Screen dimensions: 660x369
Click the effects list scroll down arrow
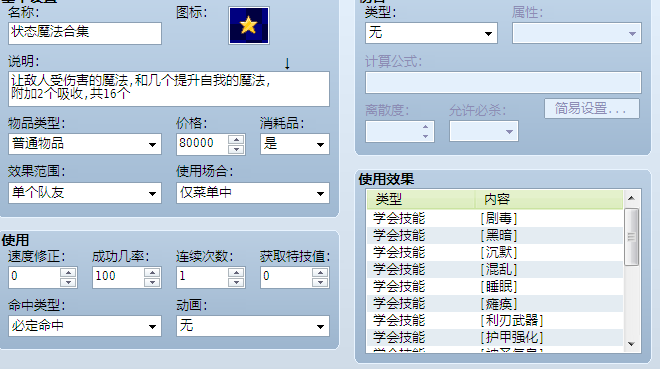631,344
